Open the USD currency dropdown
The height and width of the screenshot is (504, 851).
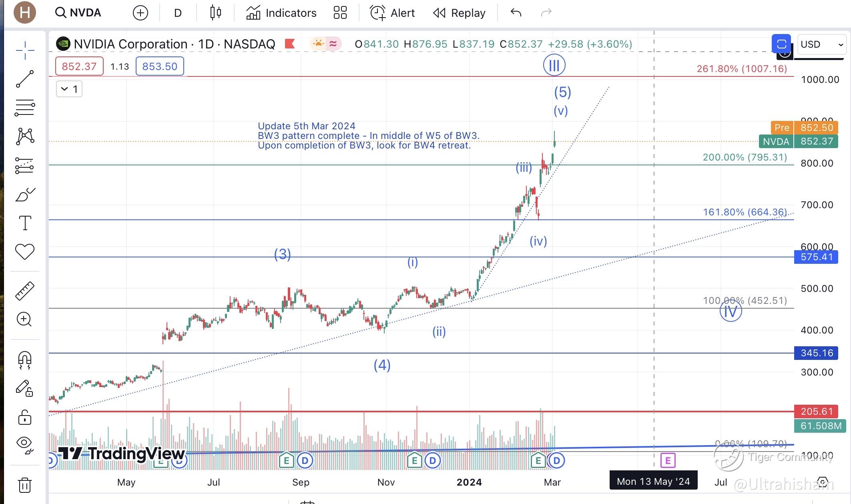click(821, 44)
